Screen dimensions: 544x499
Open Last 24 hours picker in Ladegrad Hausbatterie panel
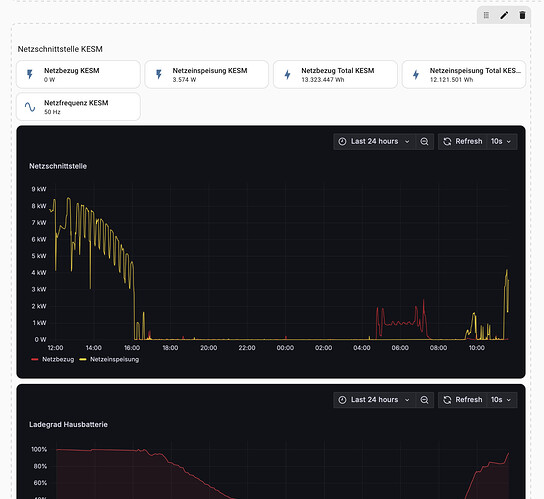(374, 400)
